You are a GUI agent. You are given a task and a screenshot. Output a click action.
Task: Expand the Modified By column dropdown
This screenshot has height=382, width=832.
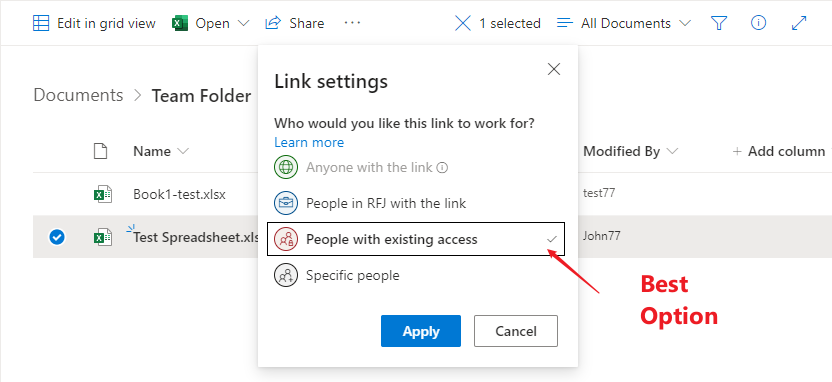click(x=672, y=151)
